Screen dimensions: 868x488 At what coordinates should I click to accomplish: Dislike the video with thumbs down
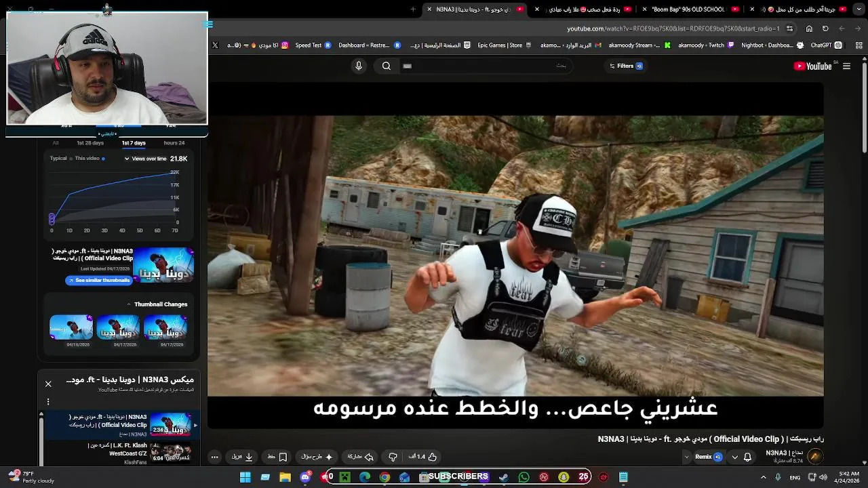click(x=393, y=457)
